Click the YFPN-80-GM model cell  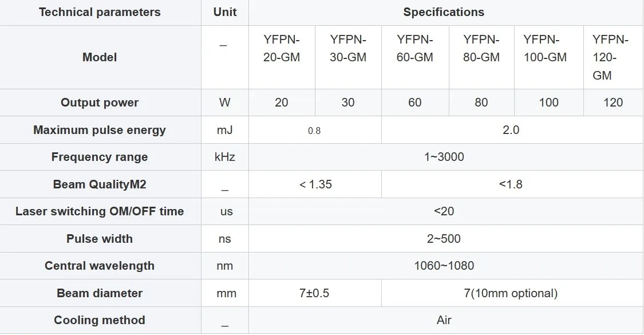(481, 57)
